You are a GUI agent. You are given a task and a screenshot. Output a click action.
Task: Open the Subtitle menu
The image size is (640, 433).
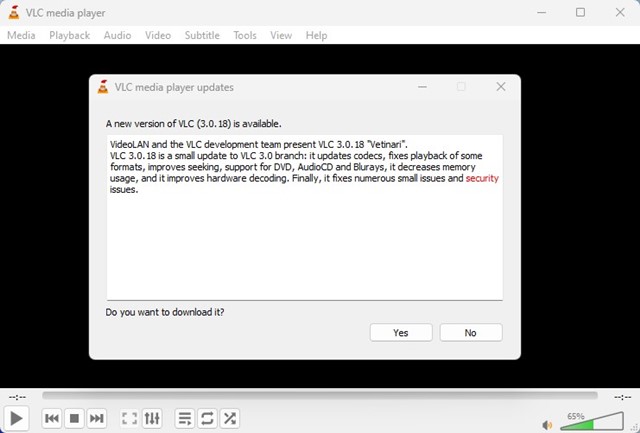point(202,35)
